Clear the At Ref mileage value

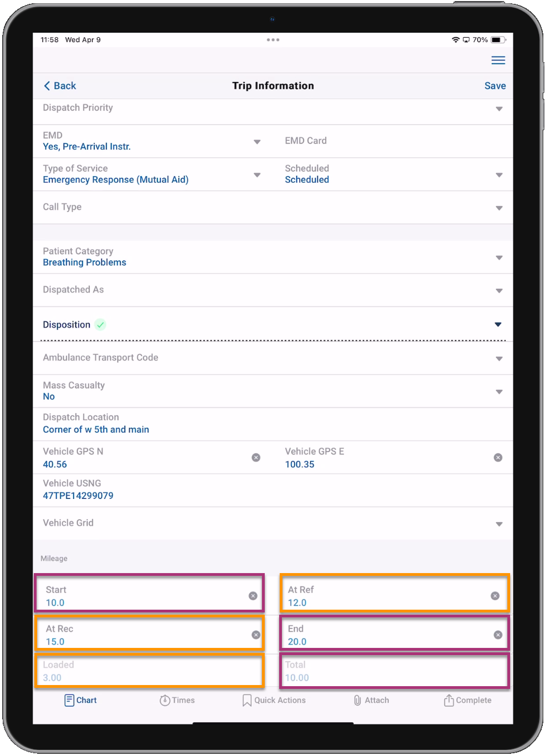click(495, 596)
